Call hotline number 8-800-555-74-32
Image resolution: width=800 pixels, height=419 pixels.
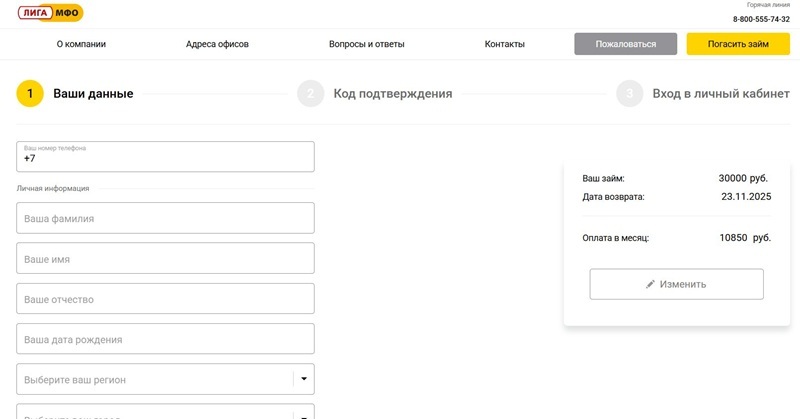coord(761,19)
